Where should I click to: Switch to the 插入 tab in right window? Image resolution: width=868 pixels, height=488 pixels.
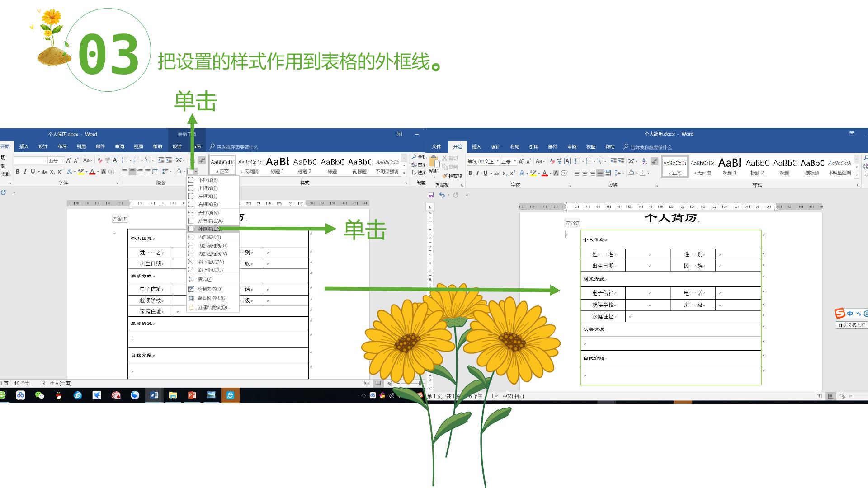click(476, 147)
